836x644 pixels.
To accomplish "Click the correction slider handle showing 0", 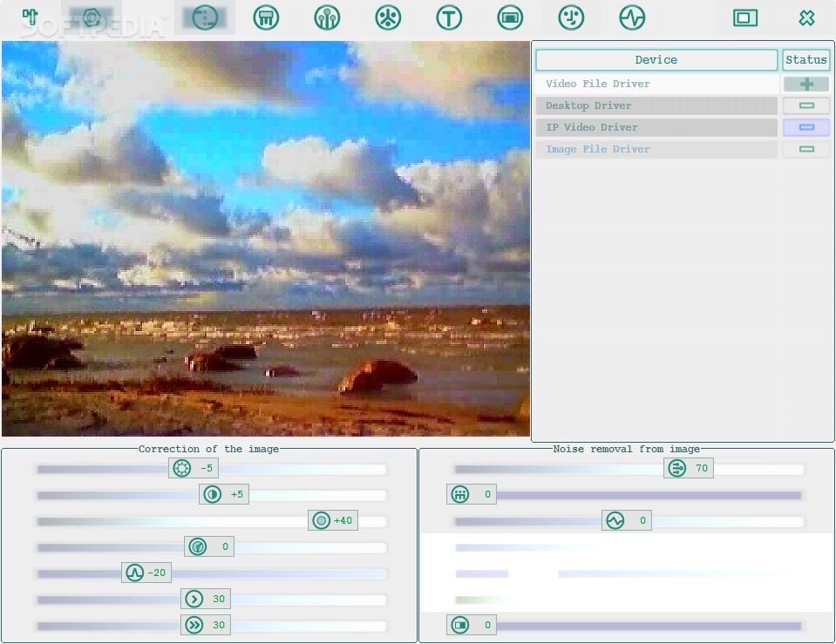I will [x=209, y=546].
